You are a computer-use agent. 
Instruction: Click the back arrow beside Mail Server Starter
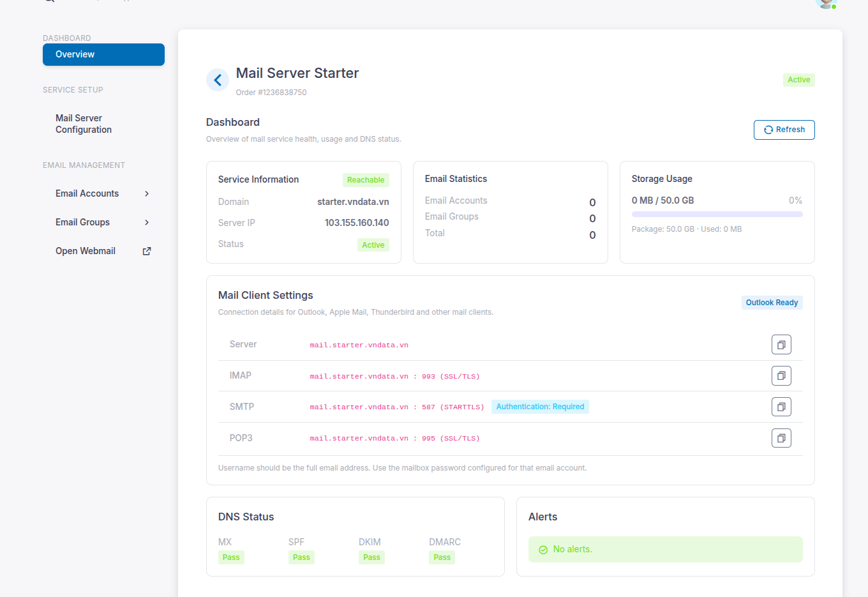pos(218,80)
